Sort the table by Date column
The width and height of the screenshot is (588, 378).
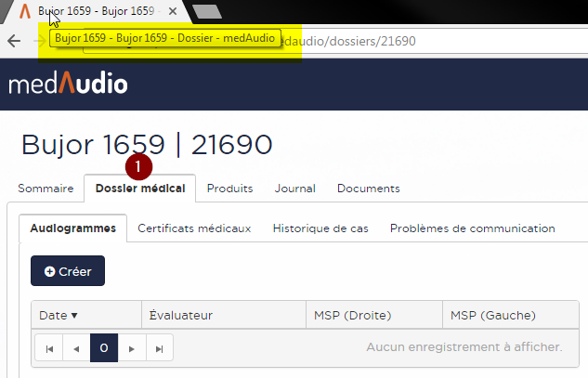pyautogui.click(x=59, y=316)
